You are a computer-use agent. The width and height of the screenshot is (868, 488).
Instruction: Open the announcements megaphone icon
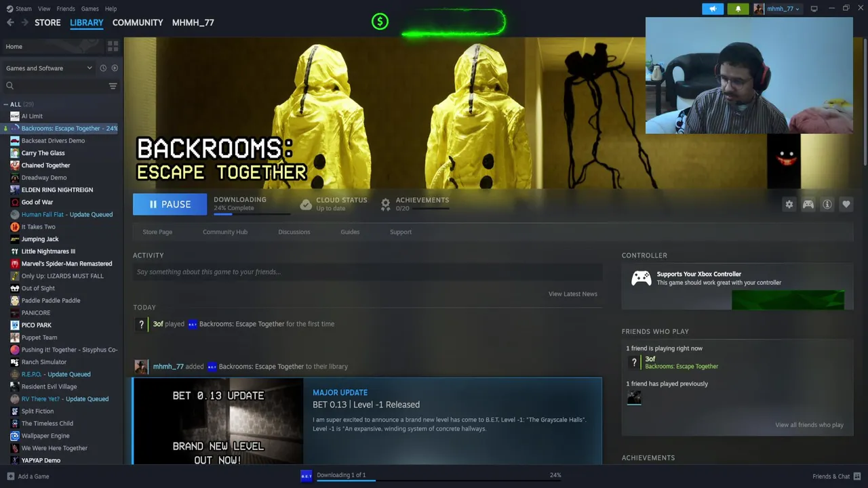pos(713,9)
